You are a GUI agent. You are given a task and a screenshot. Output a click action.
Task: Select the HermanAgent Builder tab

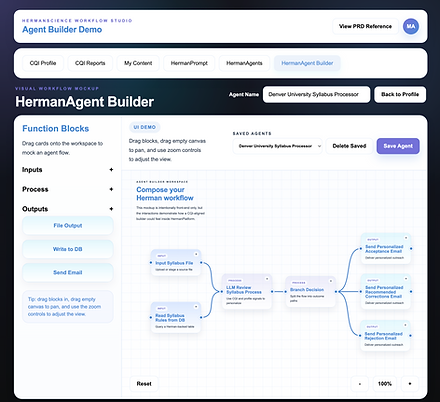tap(307, 63)
